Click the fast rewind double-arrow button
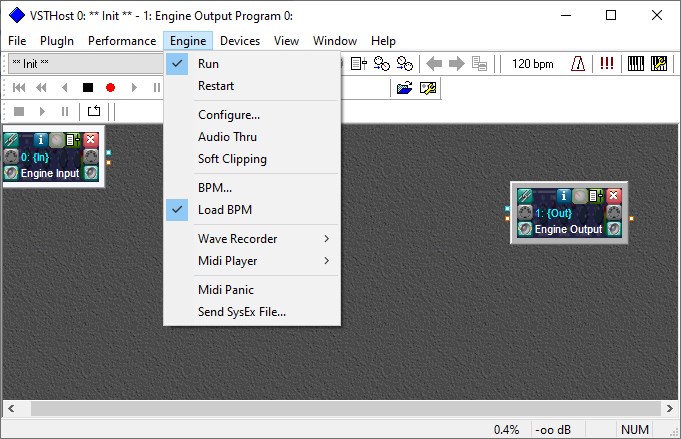Image resolution: width=681 pixels, height=439 pixels. click(41, 88)
